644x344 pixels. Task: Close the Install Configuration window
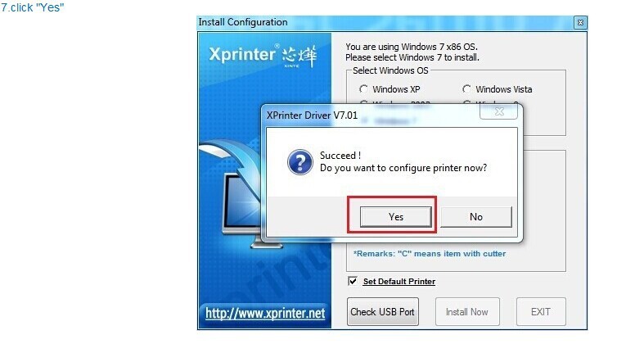(x=580, y=23)
